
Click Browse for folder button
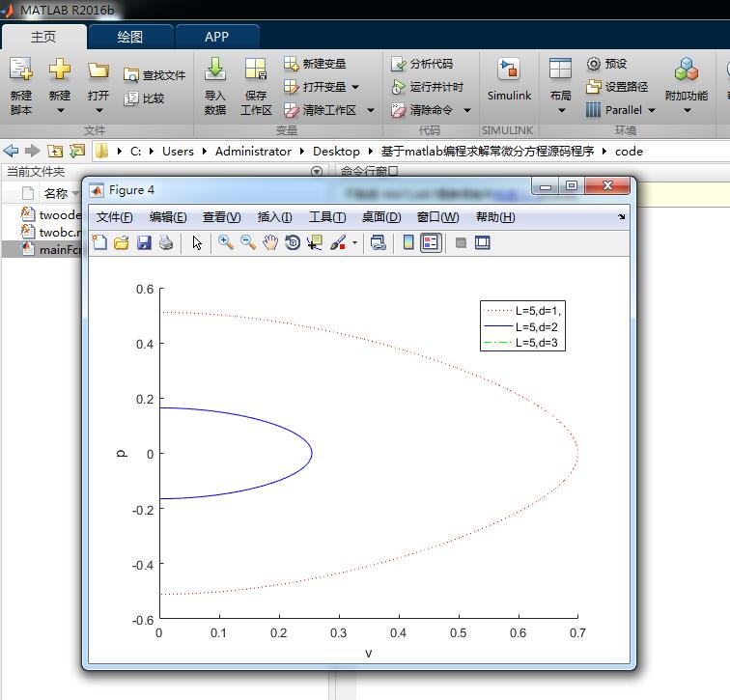[x=77, y=151]
